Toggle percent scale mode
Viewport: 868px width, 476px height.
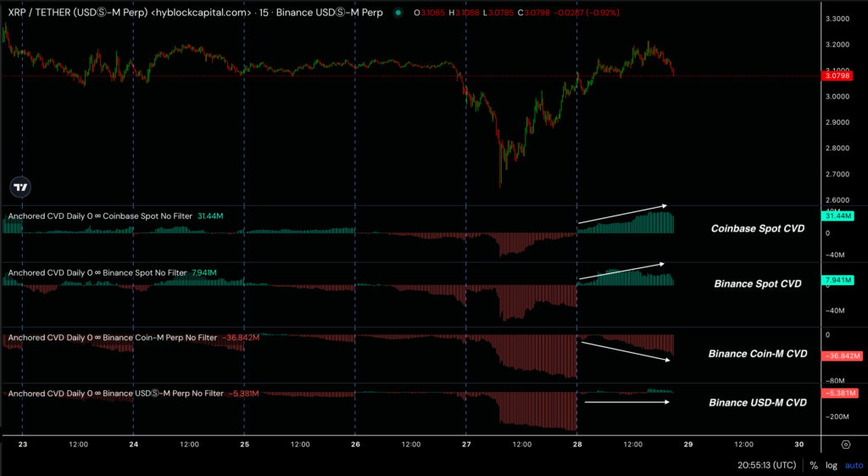(814, 465)
